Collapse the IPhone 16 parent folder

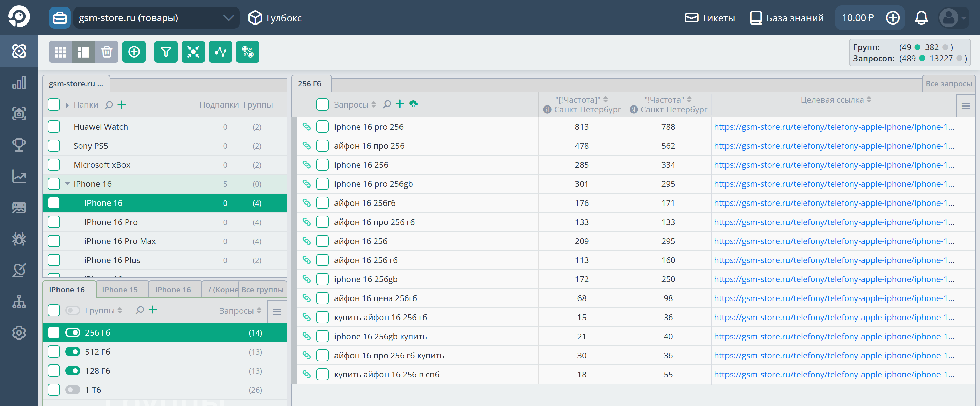67,184
